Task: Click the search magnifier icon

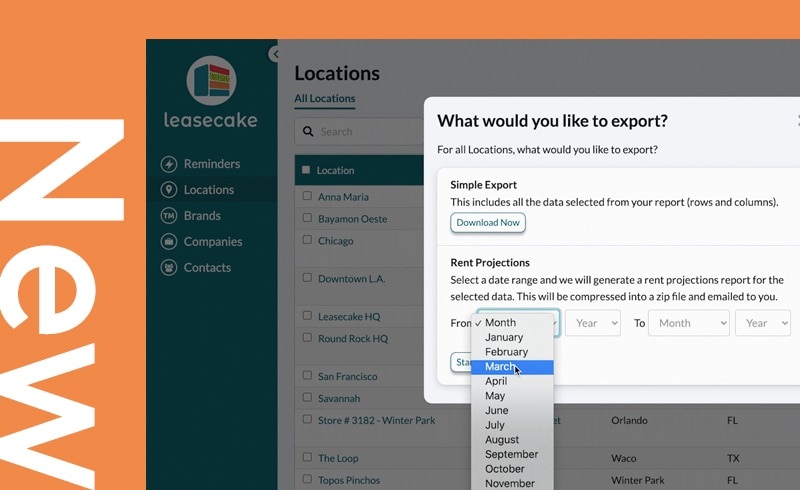Action: (308, 132)
